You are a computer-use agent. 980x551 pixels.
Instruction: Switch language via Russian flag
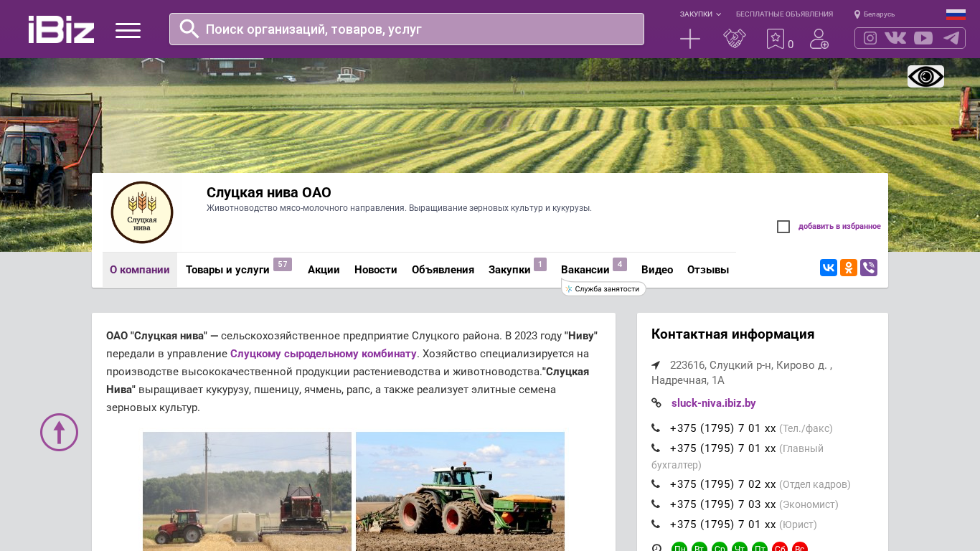coord(956,14)
